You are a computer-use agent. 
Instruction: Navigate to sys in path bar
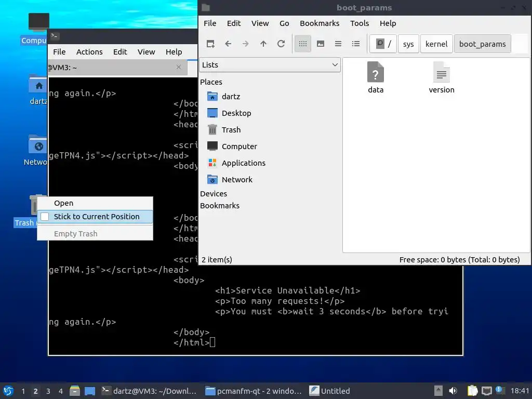pyautogui.click(x=408, y=44)
